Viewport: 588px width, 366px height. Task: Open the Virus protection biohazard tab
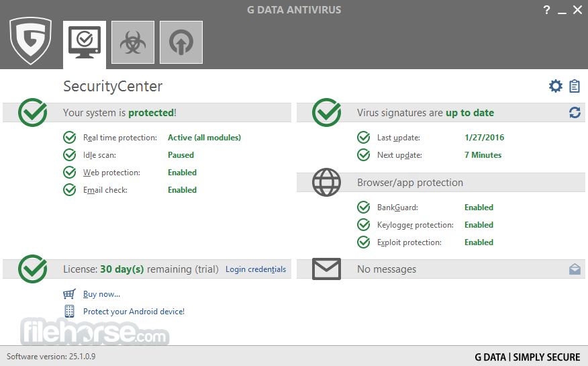click(133, 42)
